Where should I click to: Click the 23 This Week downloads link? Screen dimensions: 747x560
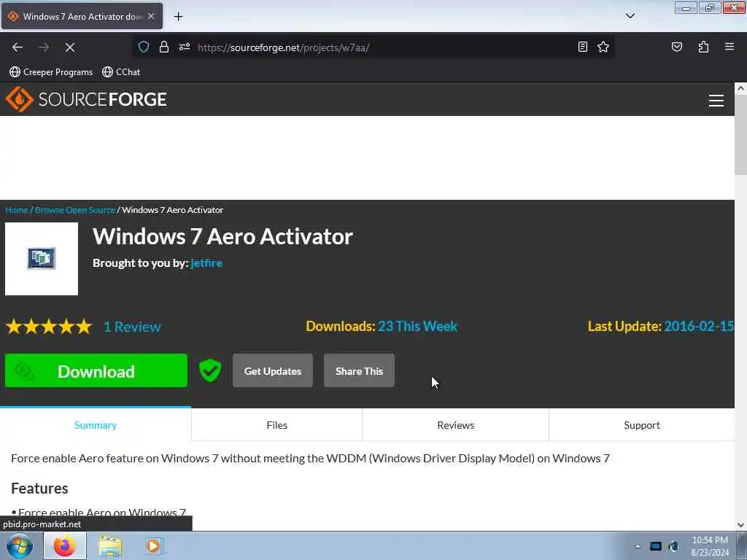pos(418,326)
